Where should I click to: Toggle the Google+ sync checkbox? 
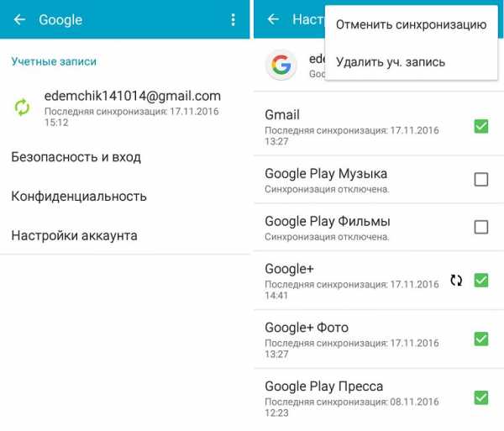[481, 281]
